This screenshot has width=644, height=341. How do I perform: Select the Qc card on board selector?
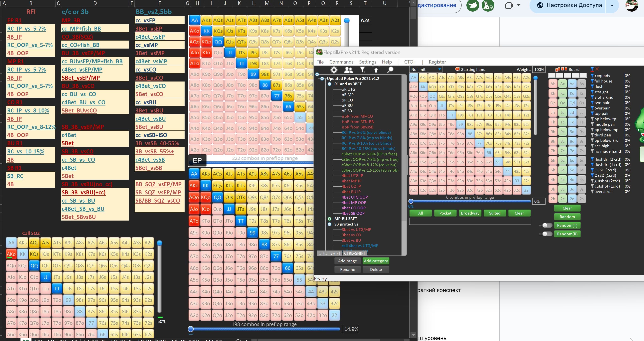562,103
